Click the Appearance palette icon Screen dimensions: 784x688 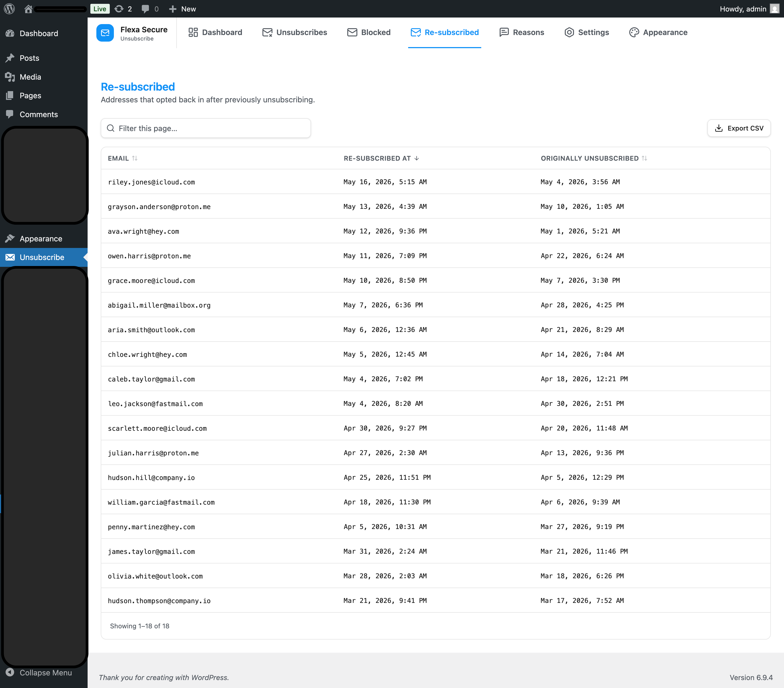[x=634, y=32]
